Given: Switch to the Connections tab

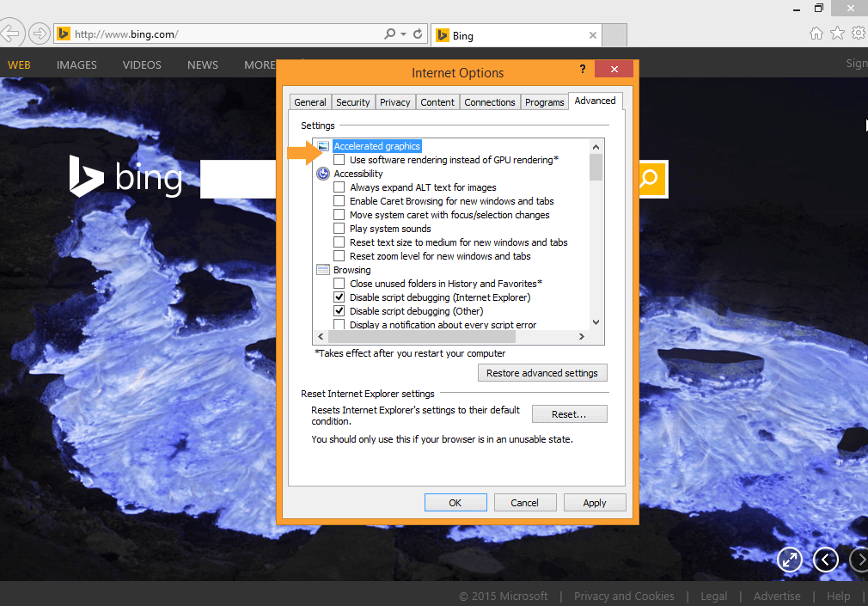Looking at the screenshot, I should (x=490, y=102).
